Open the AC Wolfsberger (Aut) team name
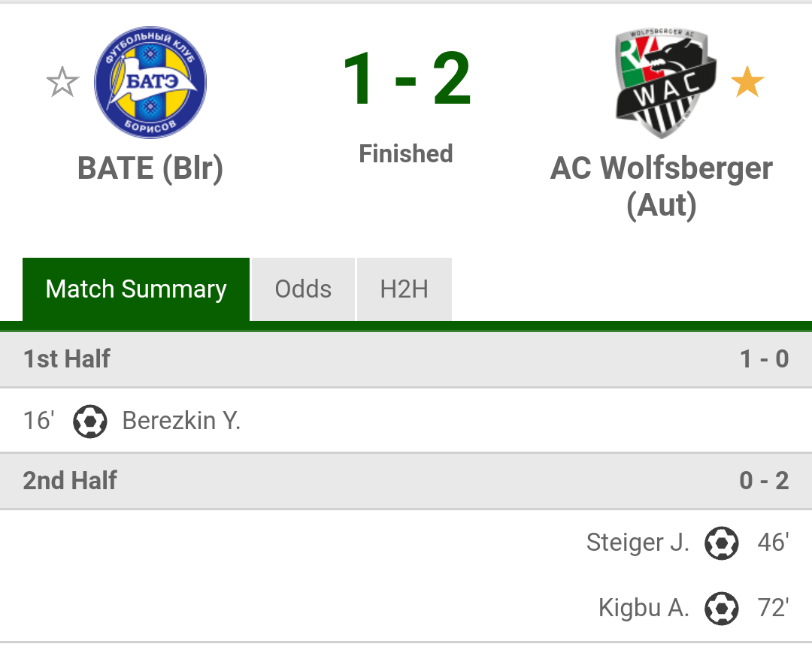This screenshot has width=812, height=656. click(x=662, y=186)
